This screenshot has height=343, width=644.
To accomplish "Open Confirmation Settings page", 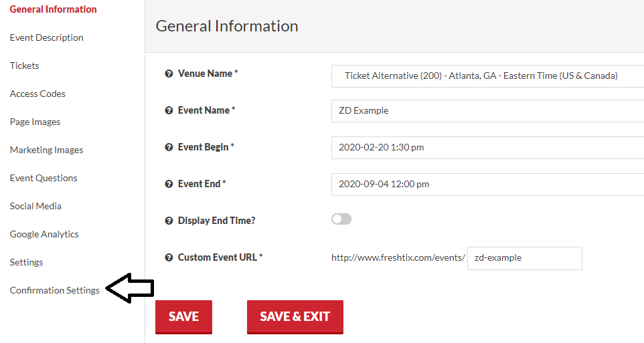I will click(x=55, y=290).
